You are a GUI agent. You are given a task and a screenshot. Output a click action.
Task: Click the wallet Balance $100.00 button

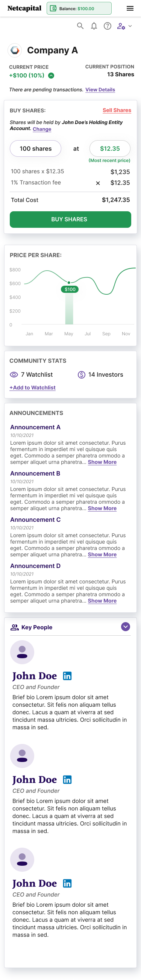point(79,8)
